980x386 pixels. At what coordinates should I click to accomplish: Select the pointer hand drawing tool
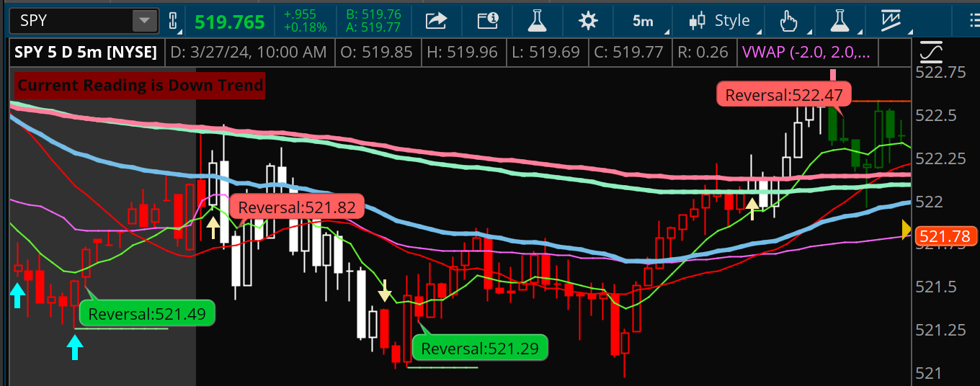click(x=789, y=21)
